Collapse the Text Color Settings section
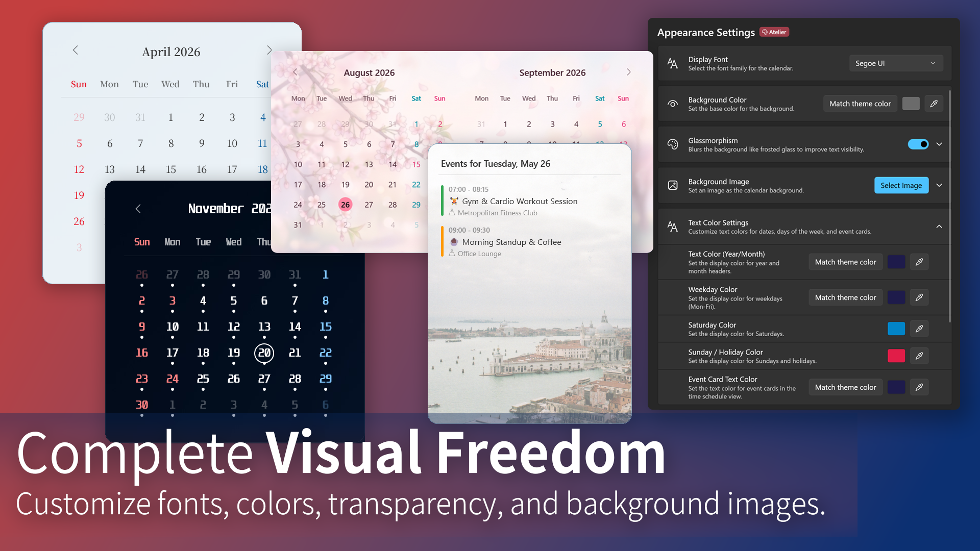 pyautogui.click(x=939, y=227)
